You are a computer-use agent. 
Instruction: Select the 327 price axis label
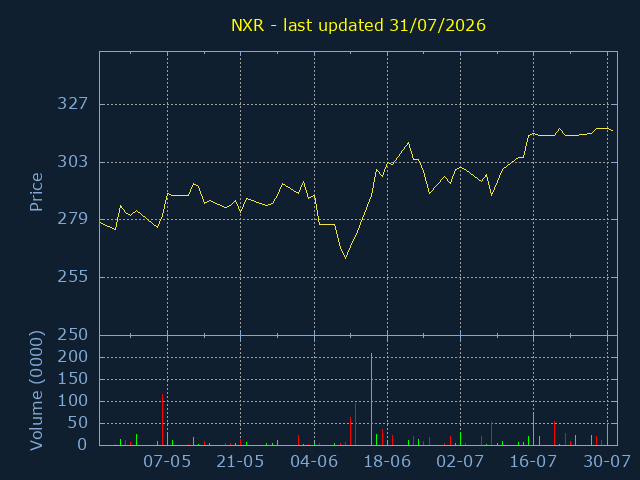[x=73, y=104]
